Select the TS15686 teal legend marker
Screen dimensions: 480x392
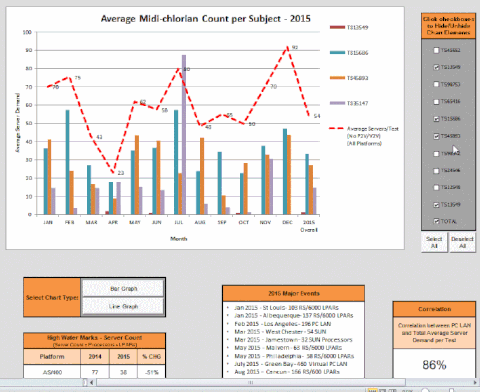[x=337, y=53]
